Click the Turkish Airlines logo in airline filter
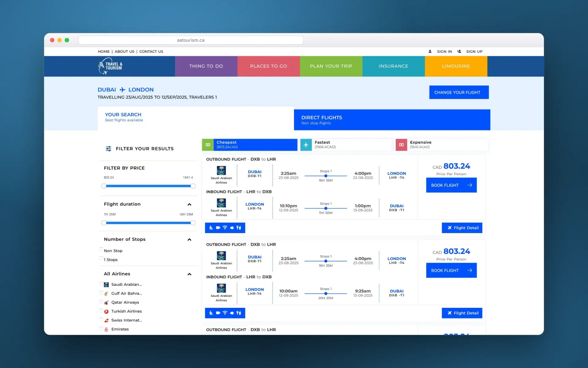The image size is (588, 368). (106, 311)
